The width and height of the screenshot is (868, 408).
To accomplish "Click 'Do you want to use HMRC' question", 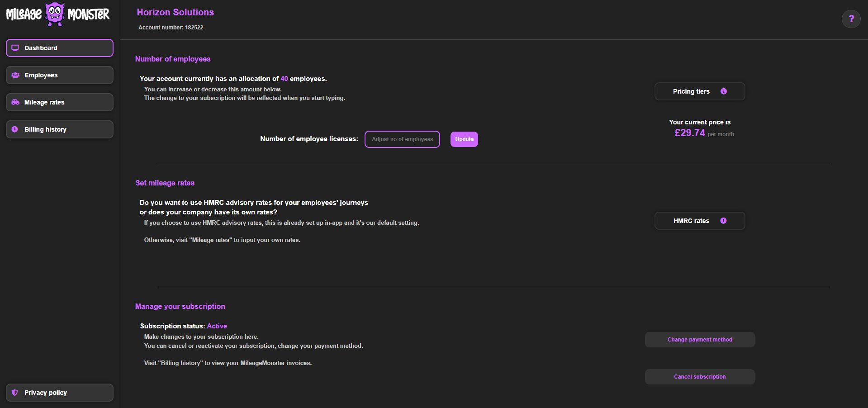I will (254, 207).
